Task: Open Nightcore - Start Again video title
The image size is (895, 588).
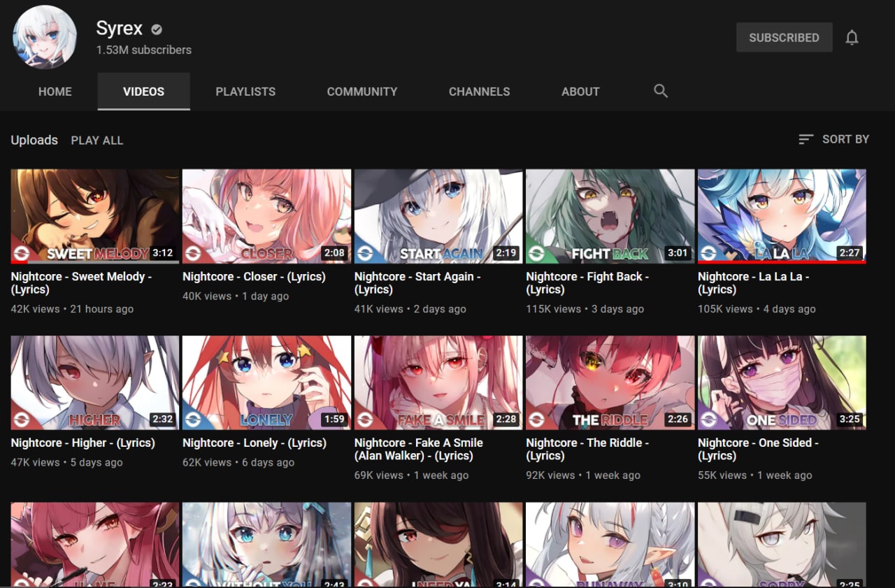Action: tap(417, 282)
